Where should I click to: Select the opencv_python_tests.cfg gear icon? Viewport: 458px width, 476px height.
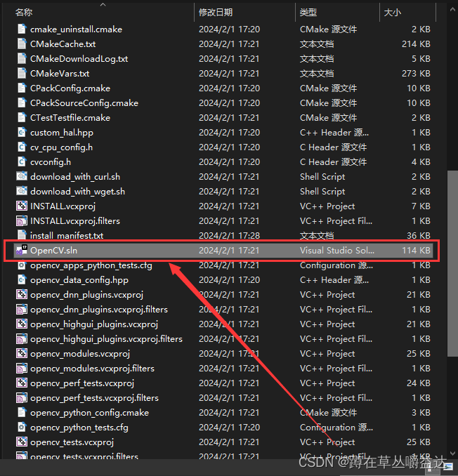click(22, 427)
